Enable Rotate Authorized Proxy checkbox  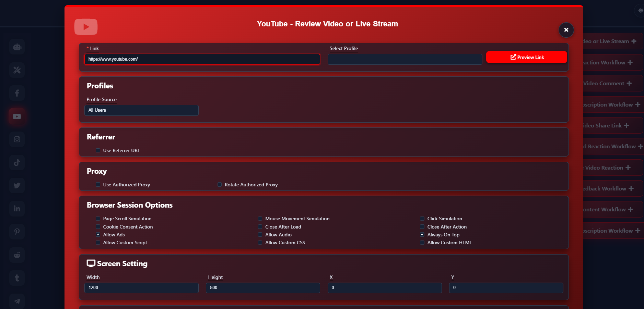(220, 185)
